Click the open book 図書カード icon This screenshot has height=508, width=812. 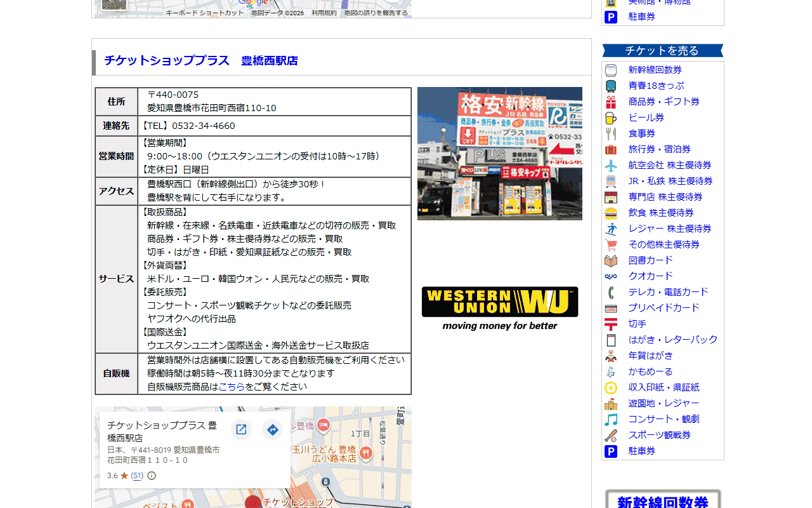[611, 260]
